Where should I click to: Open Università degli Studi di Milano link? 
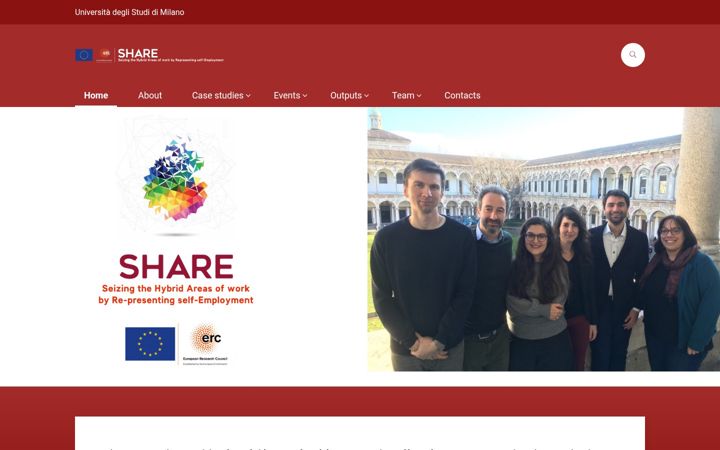[129, 12]
